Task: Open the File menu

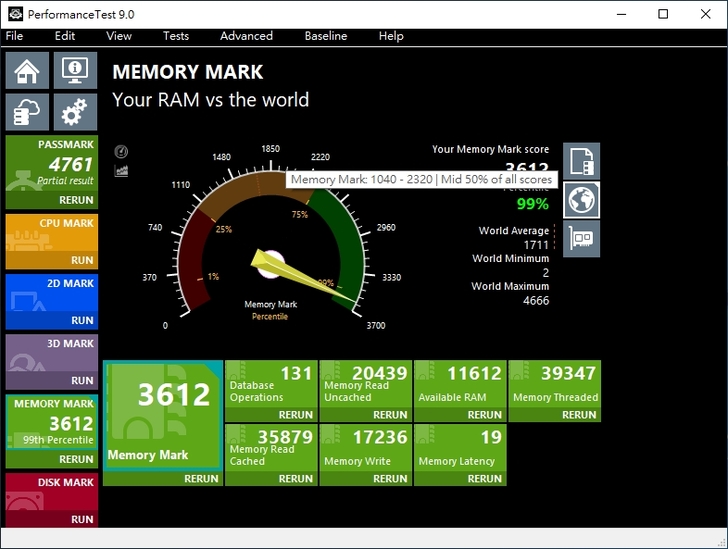Action: 14,36
